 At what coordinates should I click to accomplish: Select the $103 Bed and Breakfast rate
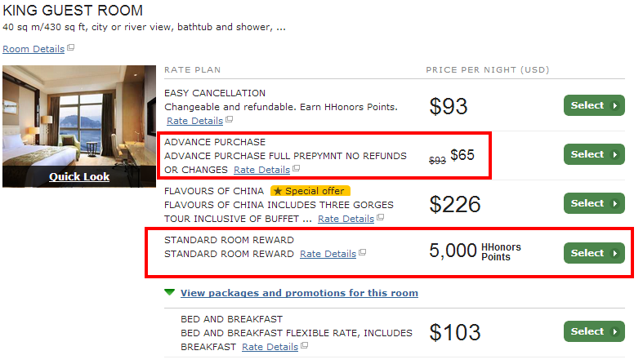point(594,331)
